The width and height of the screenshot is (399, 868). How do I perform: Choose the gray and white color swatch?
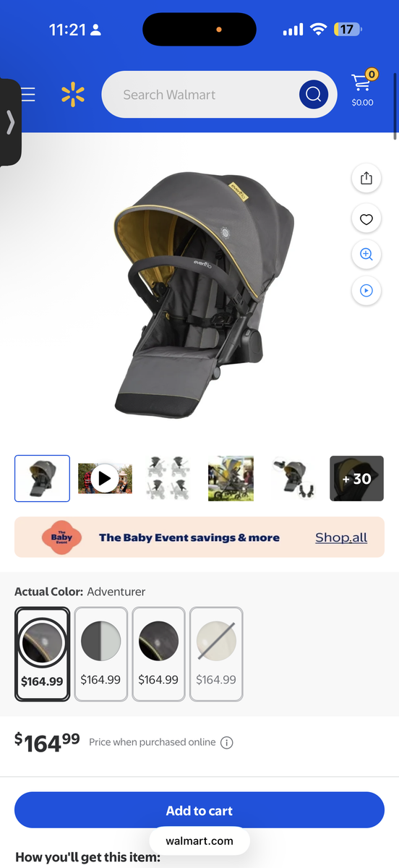(100, 654)
